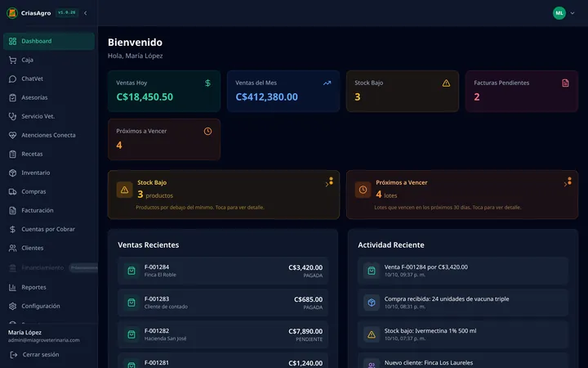Image resolution: width=588 pixels, height=368 pixels.
Task: Open Servicio Vet. section
Action: click(x=49, y=116)
